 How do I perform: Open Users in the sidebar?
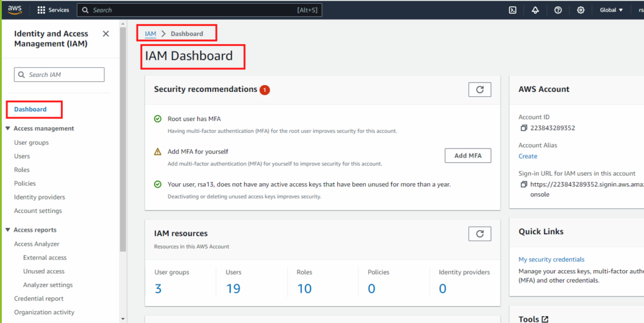click(x=22, y=156)
